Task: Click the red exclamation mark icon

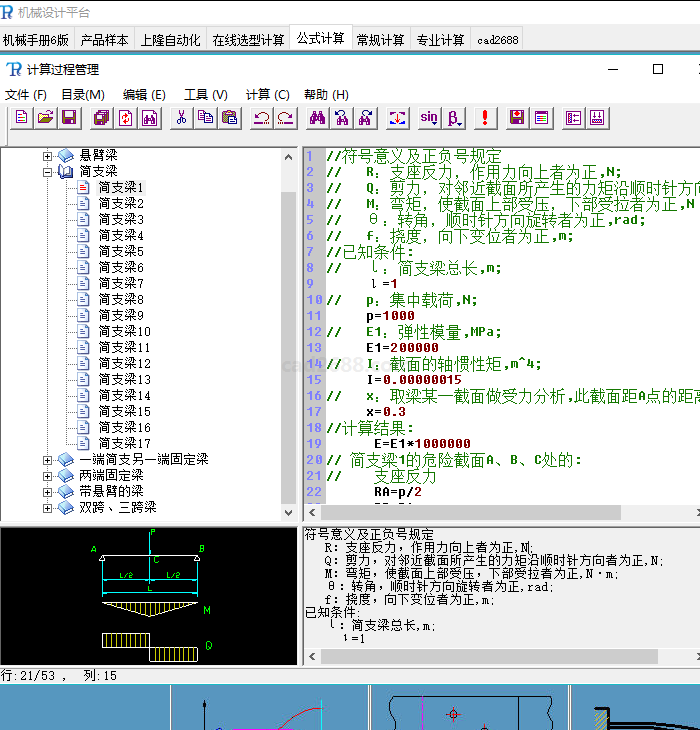Action: (x=485, y=118)
